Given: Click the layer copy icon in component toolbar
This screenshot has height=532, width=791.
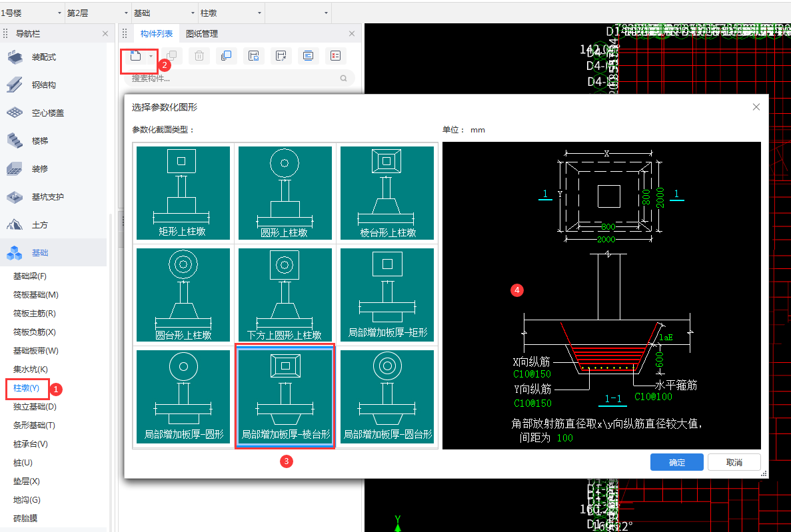Looking at the screenshot, I should [x=226, y=57].
